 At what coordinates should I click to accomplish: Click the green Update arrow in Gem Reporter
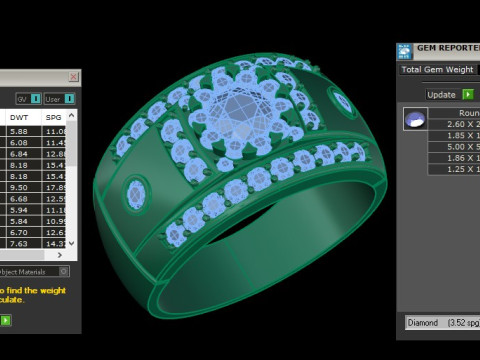point(468,95)
